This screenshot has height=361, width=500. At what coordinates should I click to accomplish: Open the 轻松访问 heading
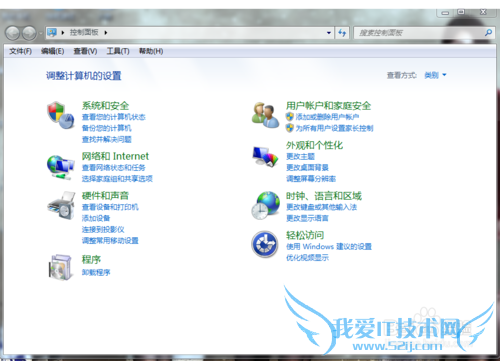click(x=305, y=235)
